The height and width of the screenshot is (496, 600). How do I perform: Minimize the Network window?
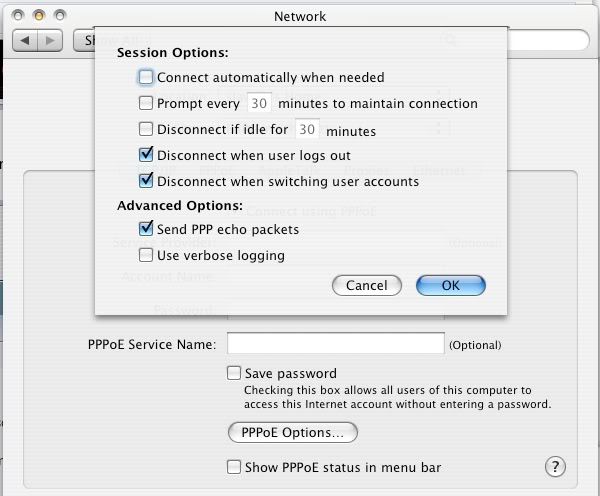coord(40,17)
